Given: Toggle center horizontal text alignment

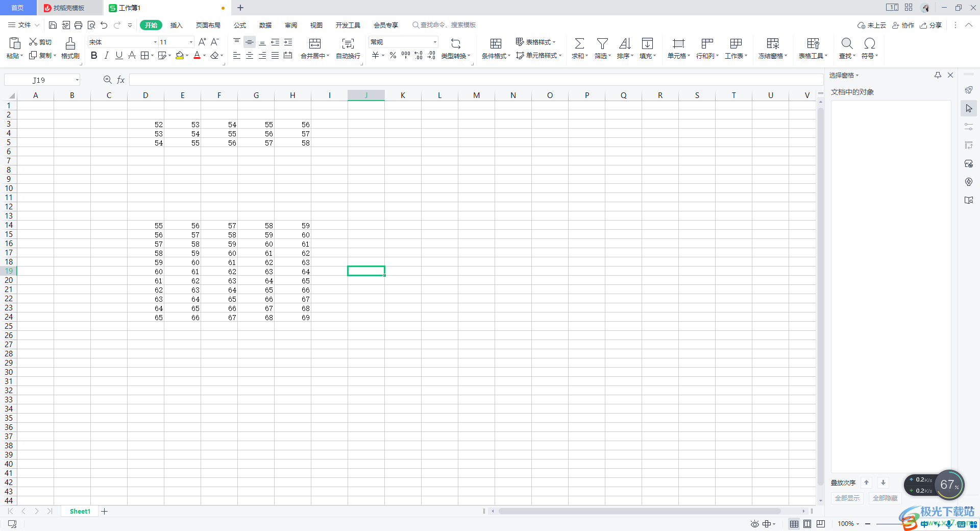Looking at the screenshot, I should (250, 55).
